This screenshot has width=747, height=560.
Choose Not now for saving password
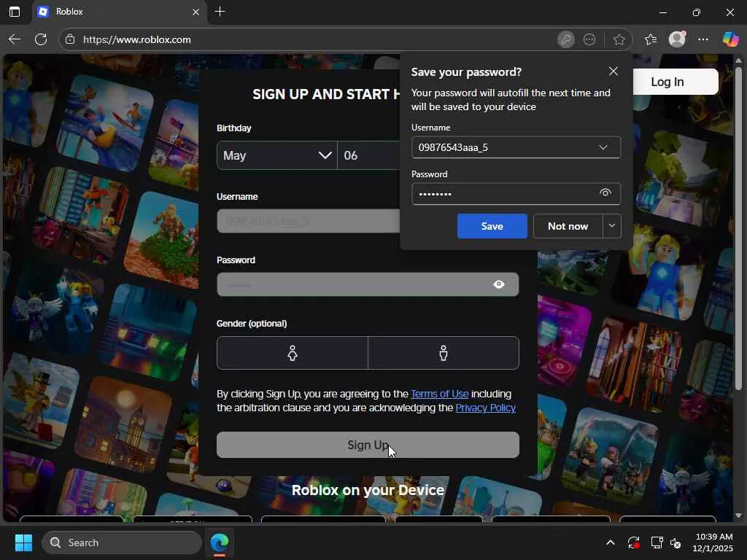pyautogui.click(x=568, y=226)
